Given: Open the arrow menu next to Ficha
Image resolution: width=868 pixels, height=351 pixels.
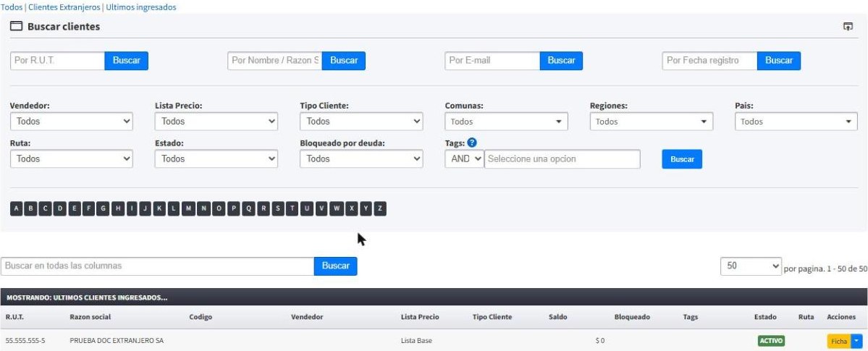Looking at the screenshot, I should [857, 340].
